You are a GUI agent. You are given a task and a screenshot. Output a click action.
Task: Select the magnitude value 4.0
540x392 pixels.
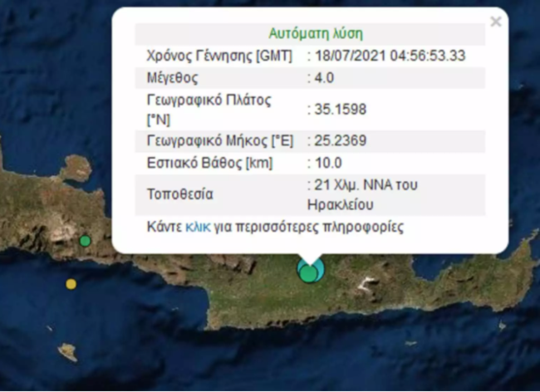pyautogui.click(x=324, y=78)
